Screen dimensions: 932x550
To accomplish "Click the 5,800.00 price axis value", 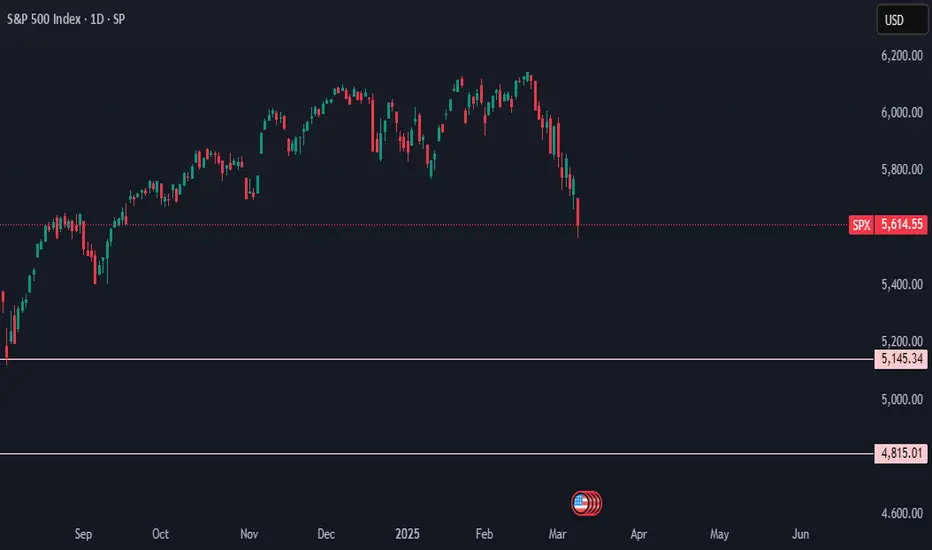I will [x=902, y=170].
